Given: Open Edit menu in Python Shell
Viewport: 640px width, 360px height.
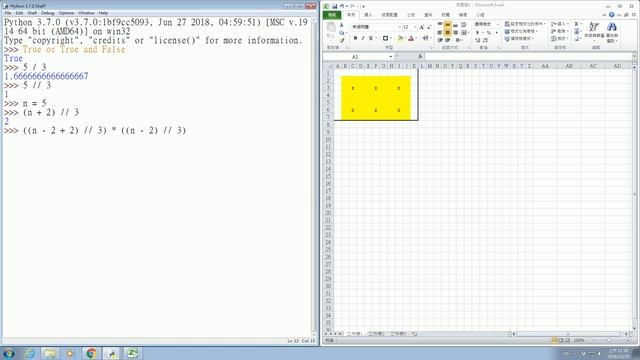Looking at the screenshot, I should pos(19,13).
